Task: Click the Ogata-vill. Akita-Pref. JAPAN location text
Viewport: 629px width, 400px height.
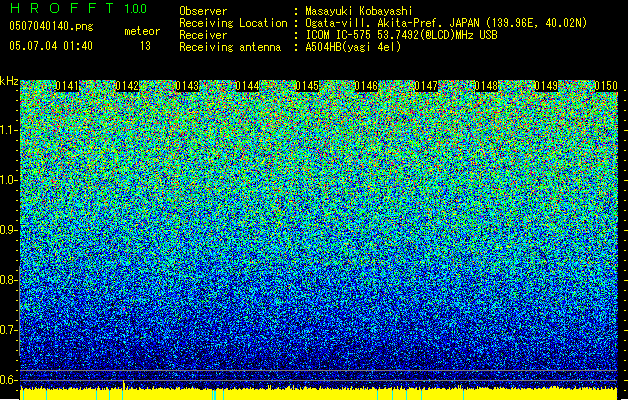Action: pos(446,23)
